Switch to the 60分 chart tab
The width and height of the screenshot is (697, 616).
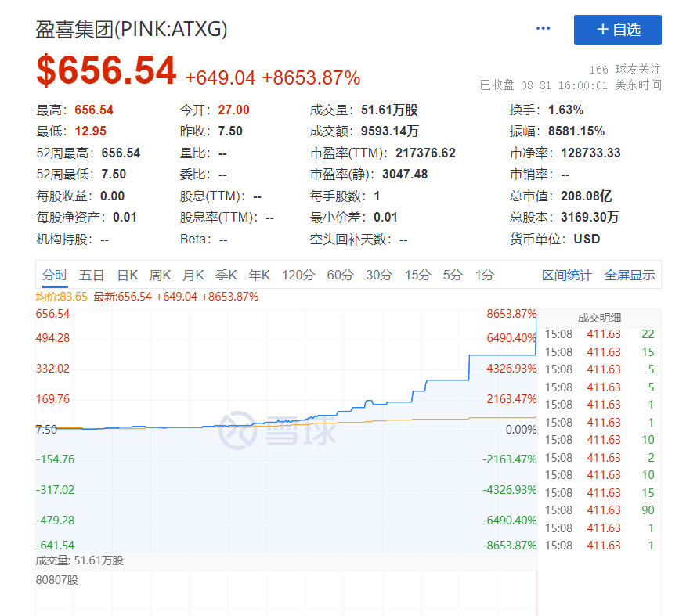pyautogui.click(x=340, y=276)
